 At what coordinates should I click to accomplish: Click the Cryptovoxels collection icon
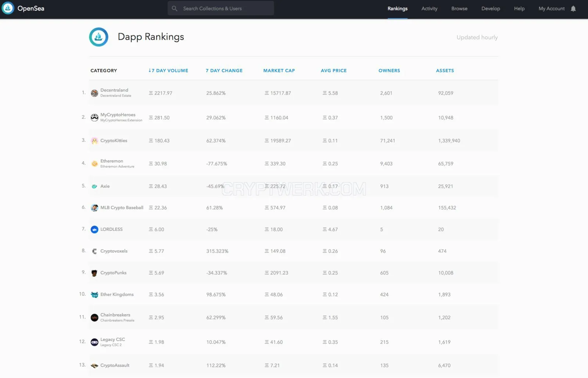(94, 251)
